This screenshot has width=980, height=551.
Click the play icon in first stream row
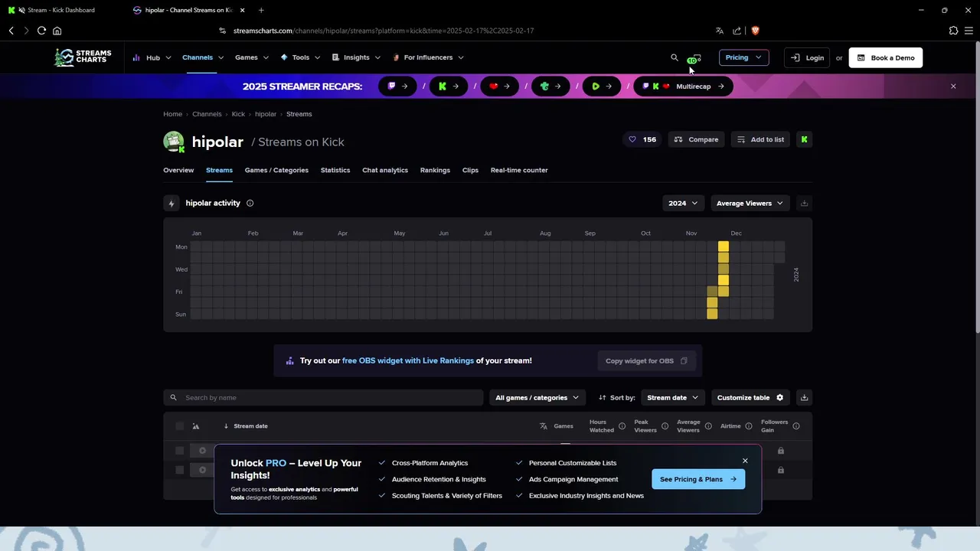(x=203, y=451)
